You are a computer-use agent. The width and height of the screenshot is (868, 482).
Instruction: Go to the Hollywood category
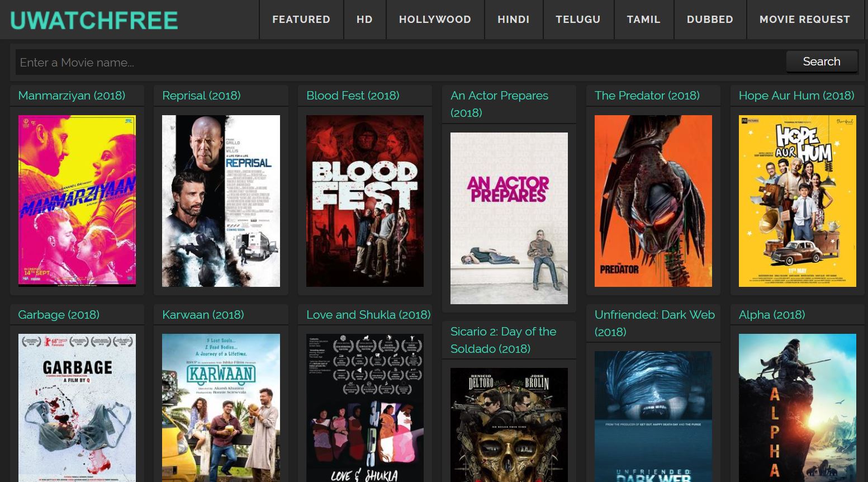pos(435,20)
